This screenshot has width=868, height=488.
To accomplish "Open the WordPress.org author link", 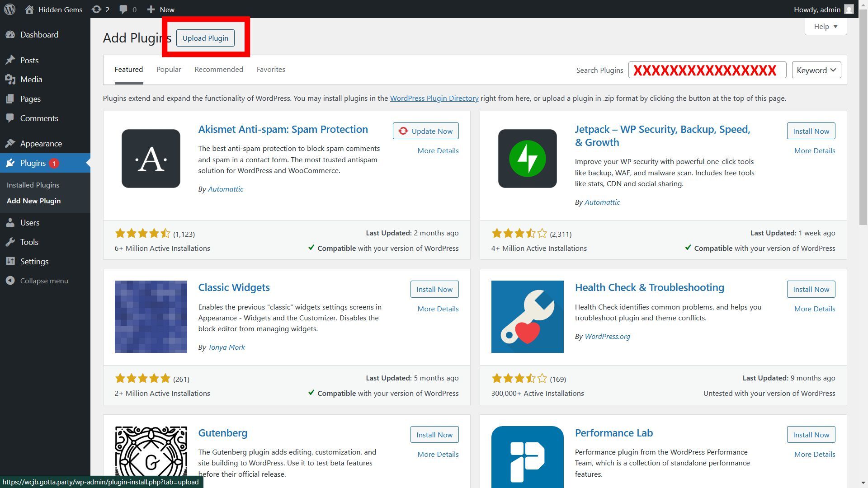I will pyautogui.click(x=607, y=337).
